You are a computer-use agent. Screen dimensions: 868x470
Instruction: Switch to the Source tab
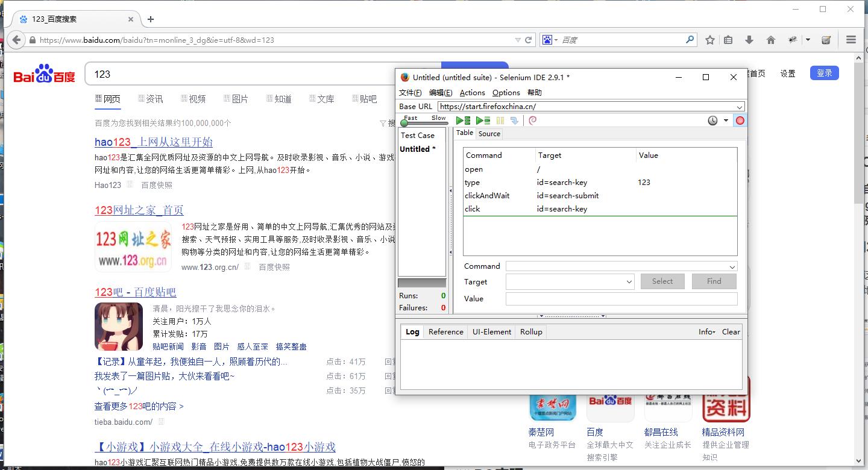(489, 134)
